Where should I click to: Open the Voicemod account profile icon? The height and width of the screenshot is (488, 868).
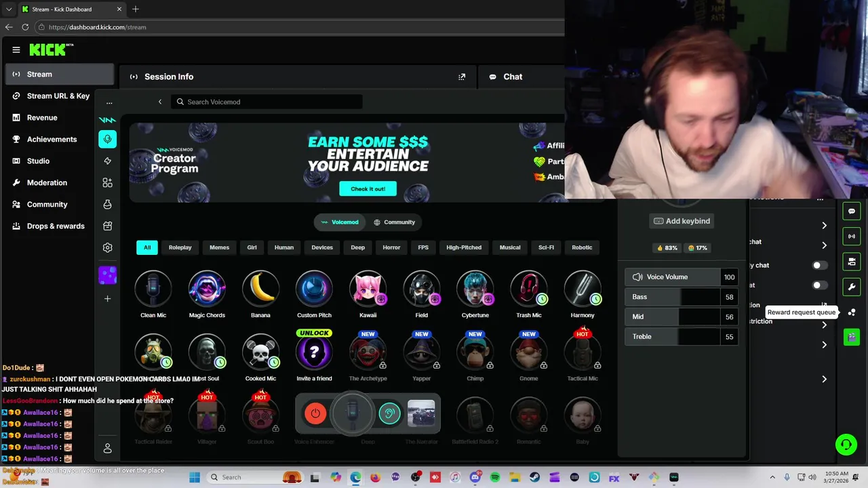coord(107,449)
